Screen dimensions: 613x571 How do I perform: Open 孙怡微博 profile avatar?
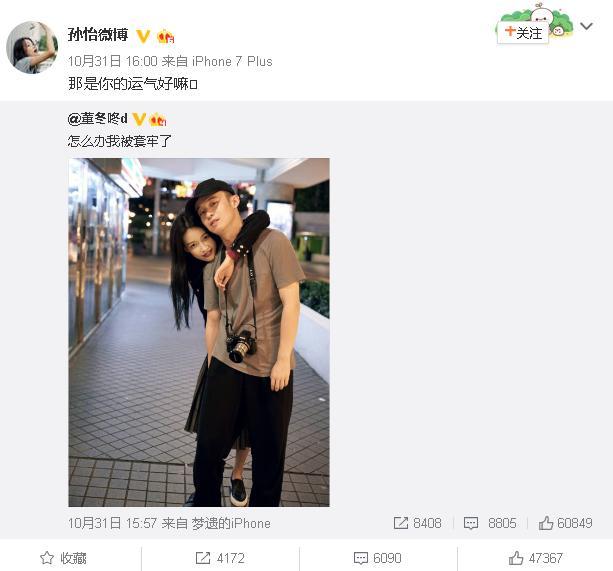click(x=32, y=48)
